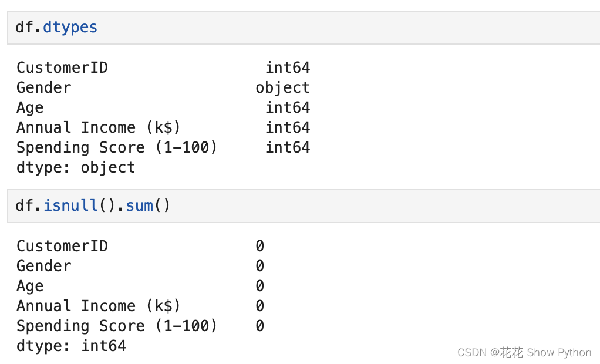Click the blue 'isnull' method in code
Screen dimensions: 600x364
70,206
